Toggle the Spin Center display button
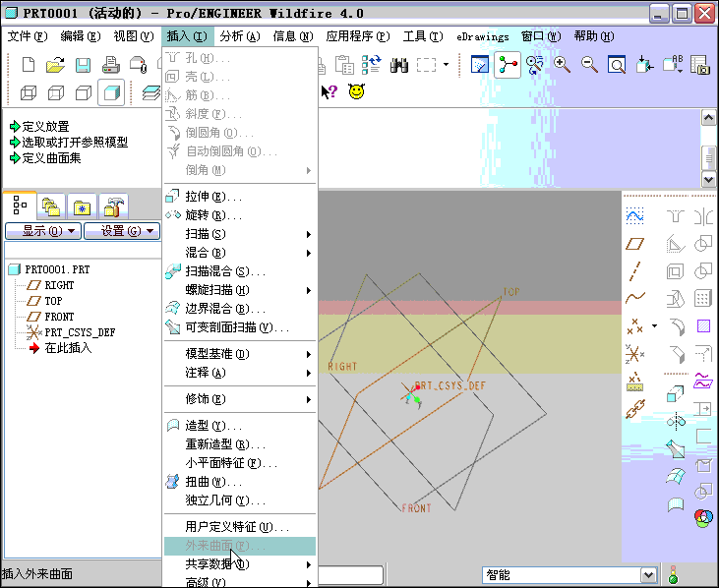The height and width of the screenshot is (588, 719). point(508,65)
